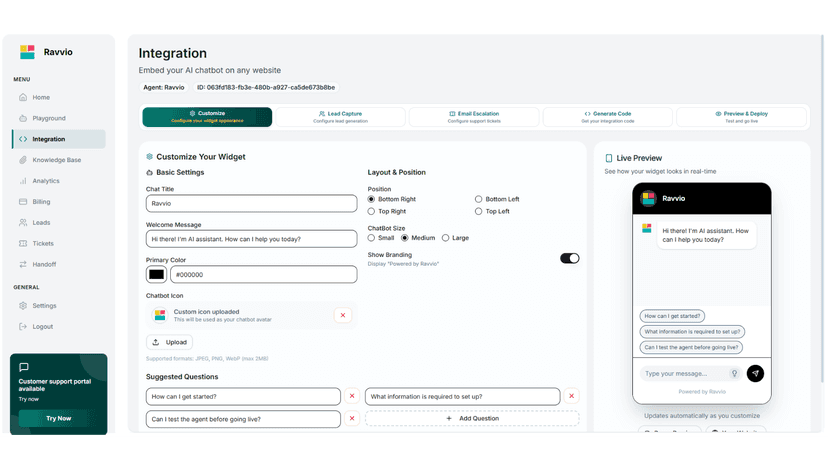Delete the 'How can I get started?' question
The width and height of the screenshot is (828, 466).
click(x=352, y=396)
